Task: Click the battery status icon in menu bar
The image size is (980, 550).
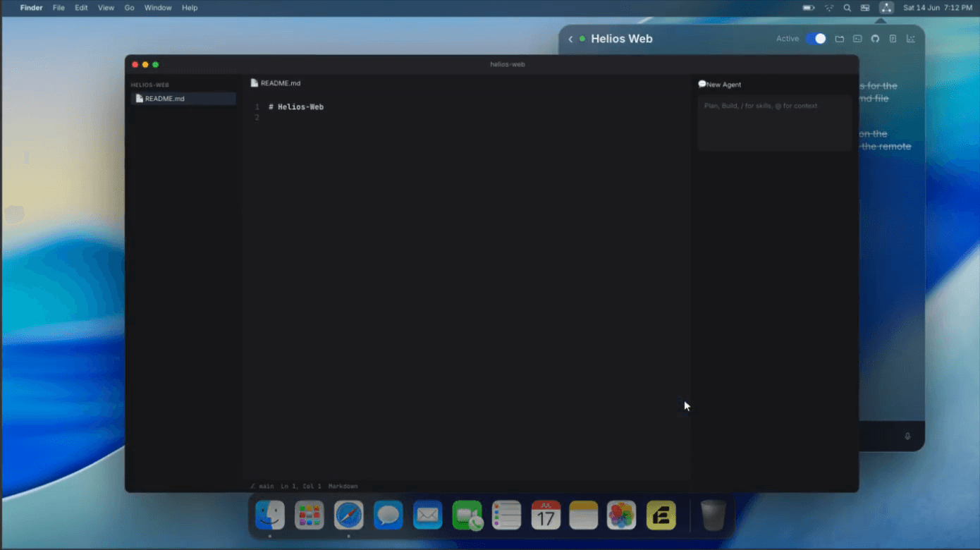Action: 809,8
